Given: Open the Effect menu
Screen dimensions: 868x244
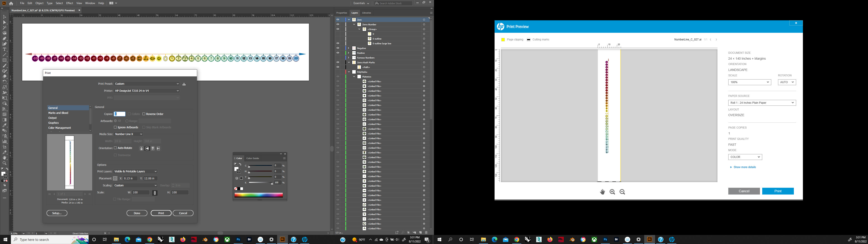Looking at the screenshot, I should (x=69, y=3).
